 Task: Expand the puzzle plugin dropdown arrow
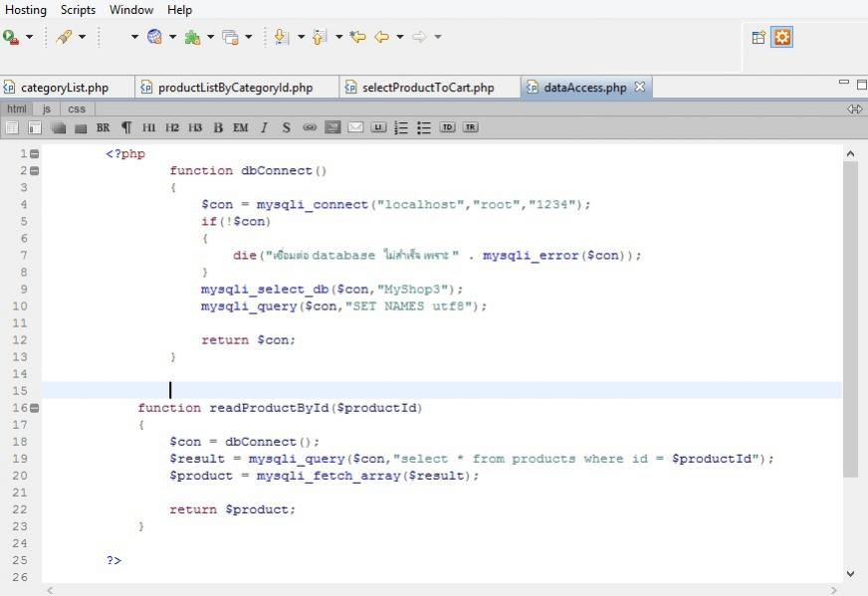coord(210,37)
